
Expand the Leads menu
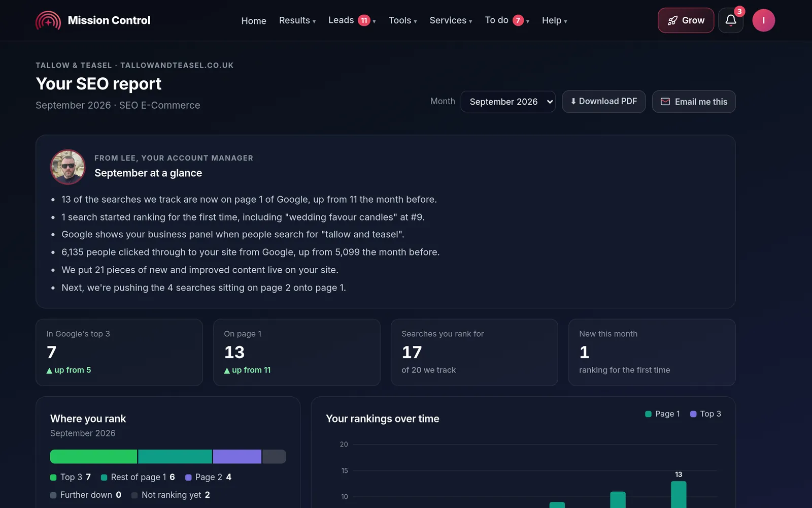click(352, 20)
